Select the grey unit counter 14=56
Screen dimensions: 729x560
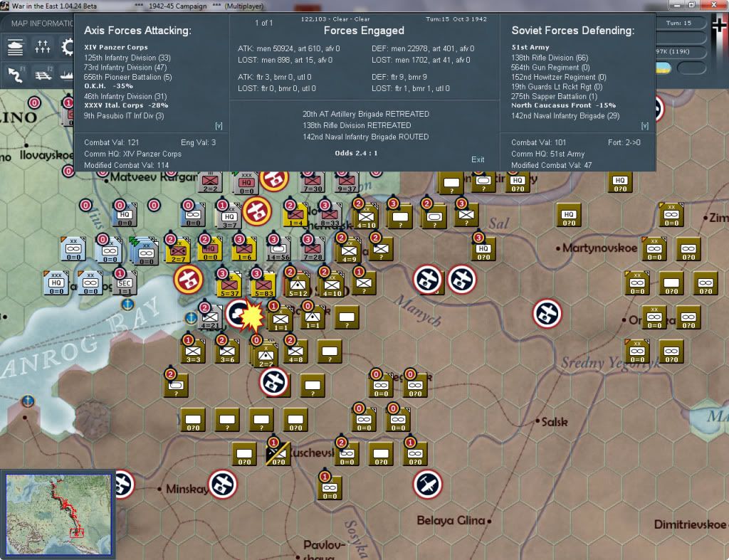pyautogui.click(x=279, y=250)
